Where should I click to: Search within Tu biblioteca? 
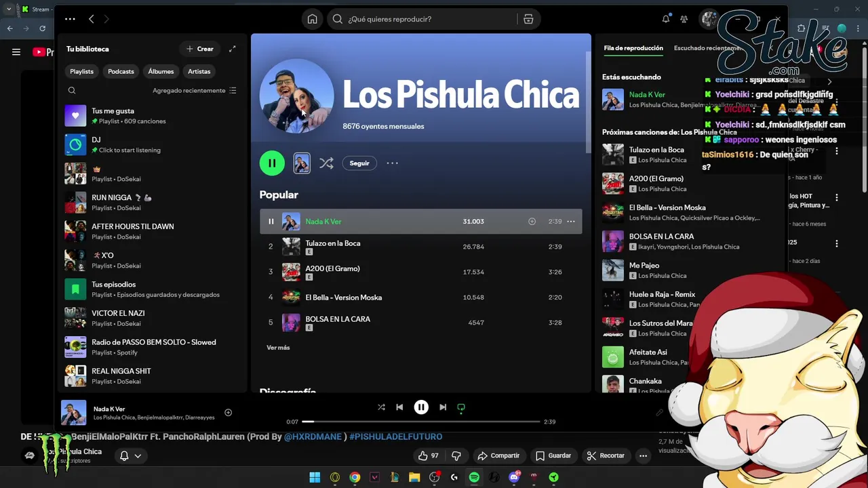coord(72,90)
